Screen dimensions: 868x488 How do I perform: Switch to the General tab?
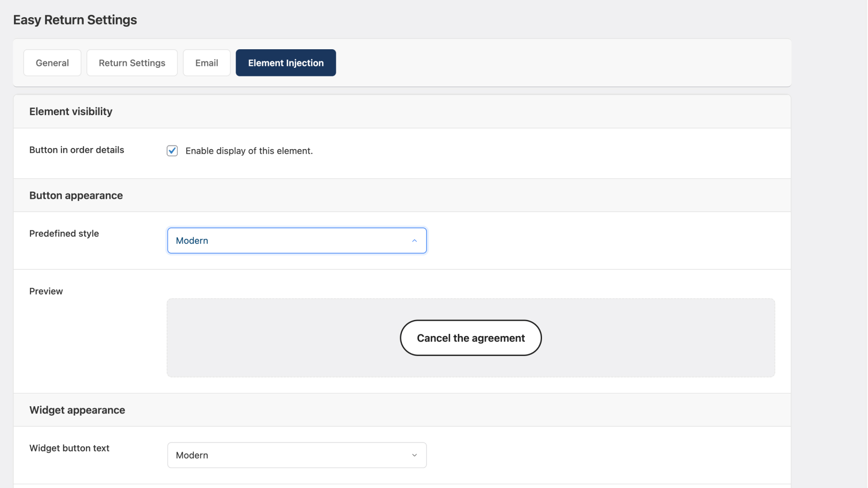[52, 63]
